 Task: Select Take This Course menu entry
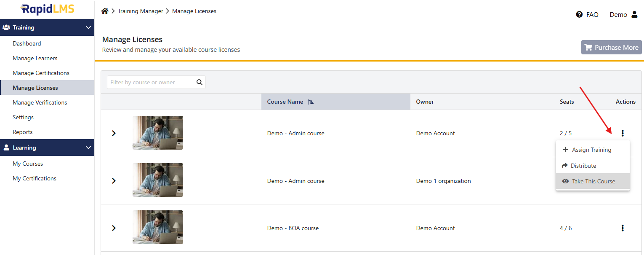tap(593, 181)
